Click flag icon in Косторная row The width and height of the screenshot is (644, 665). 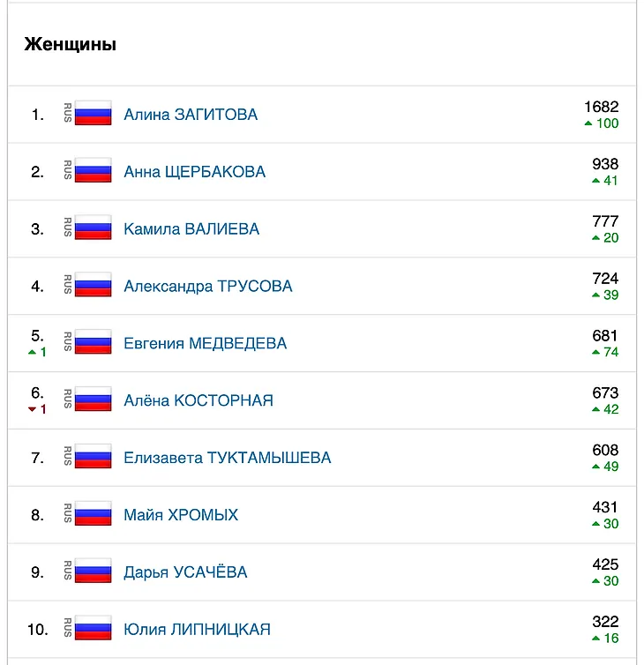(94, 399)
